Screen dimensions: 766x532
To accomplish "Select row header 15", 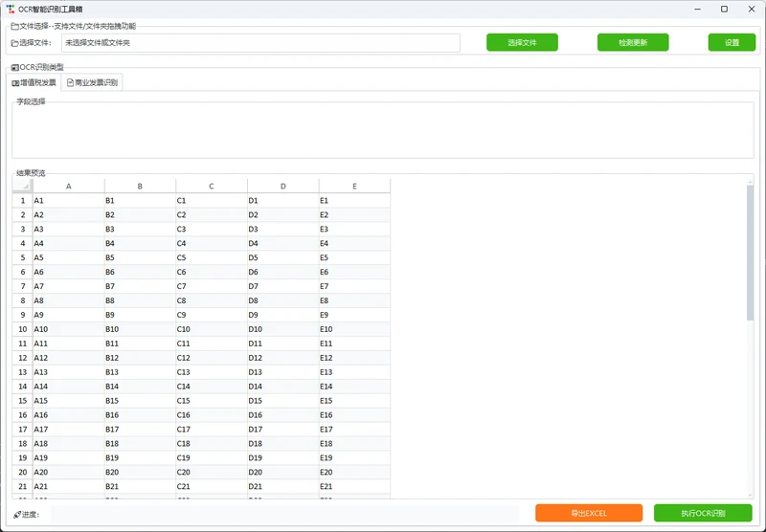I will (x=22, y=401).
